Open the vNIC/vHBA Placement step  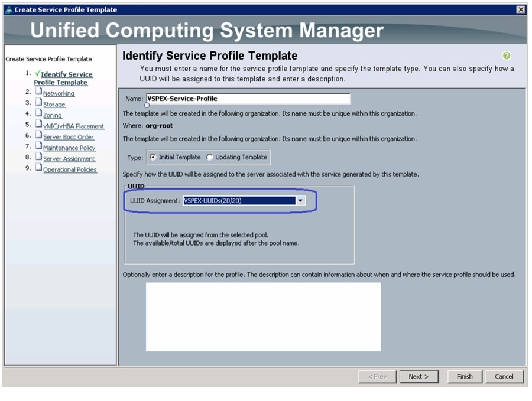73,126
